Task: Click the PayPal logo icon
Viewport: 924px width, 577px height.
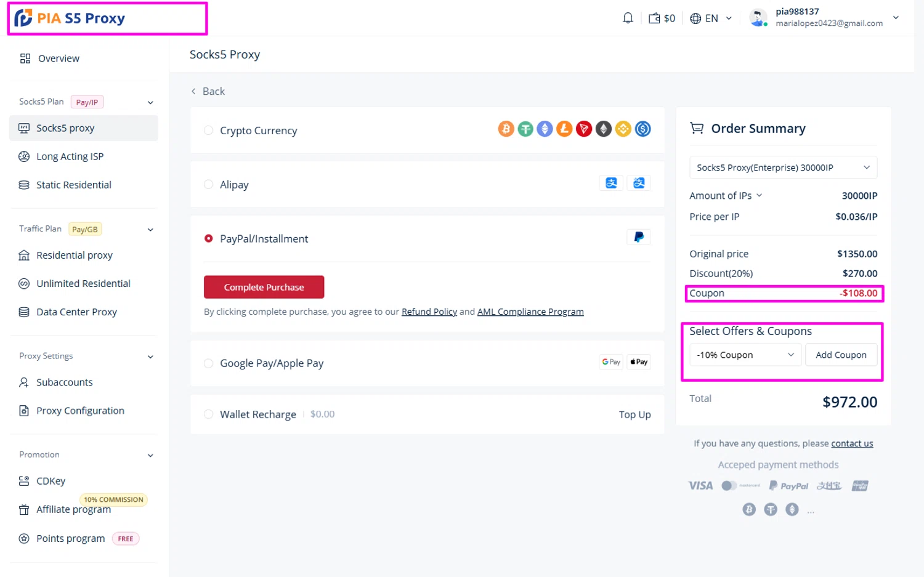Action: [639, 237]
